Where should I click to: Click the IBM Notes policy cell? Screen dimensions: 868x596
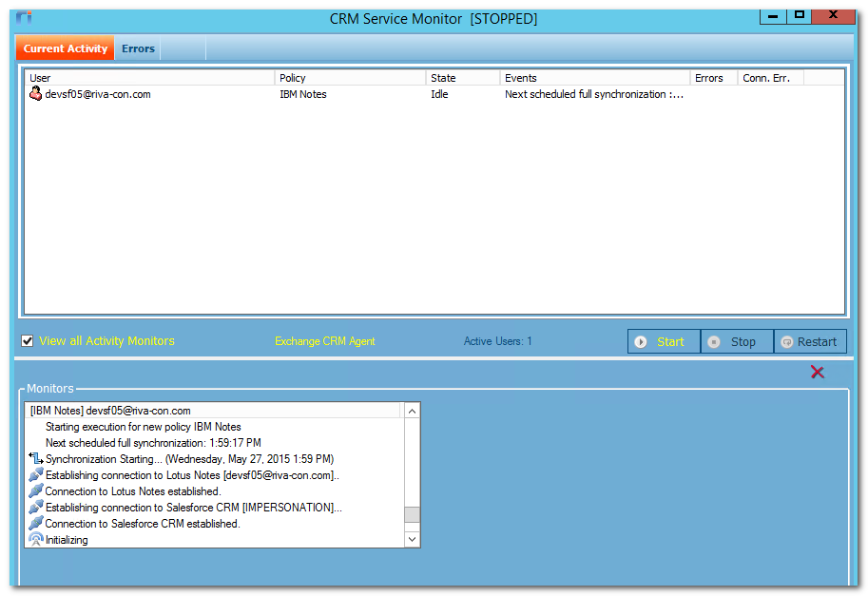tap(303, 94)
